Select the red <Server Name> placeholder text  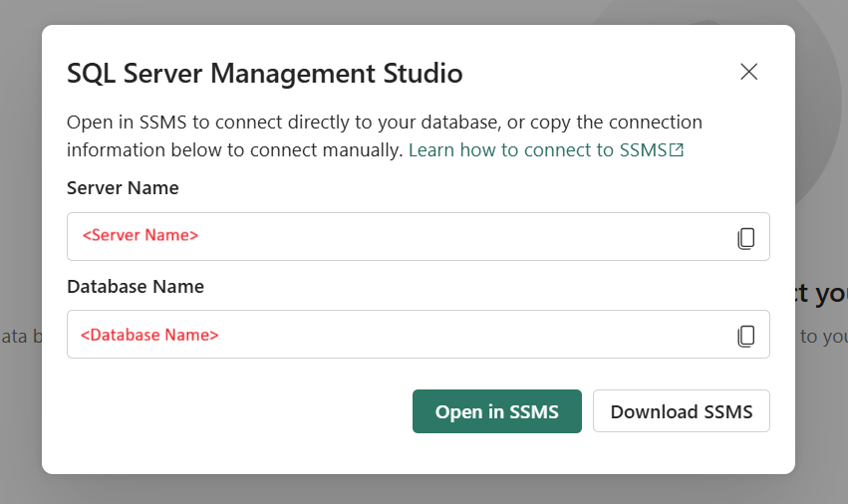141,236
